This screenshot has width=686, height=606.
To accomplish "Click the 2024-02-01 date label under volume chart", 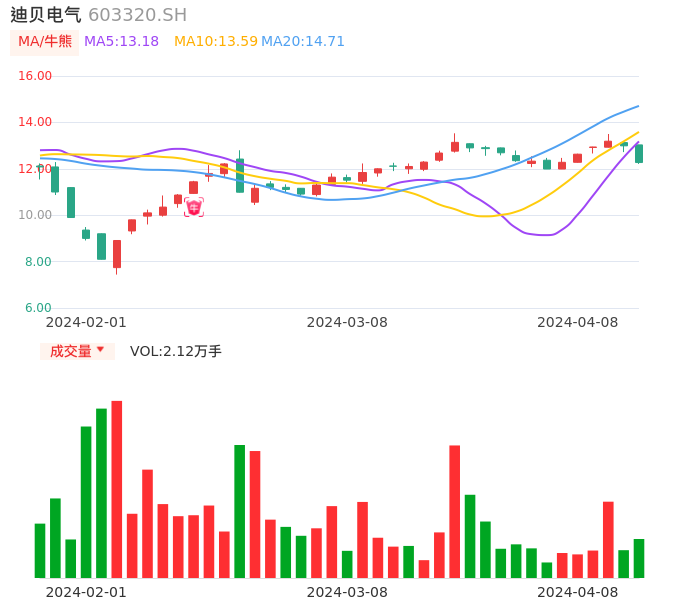I will point(86,592).
